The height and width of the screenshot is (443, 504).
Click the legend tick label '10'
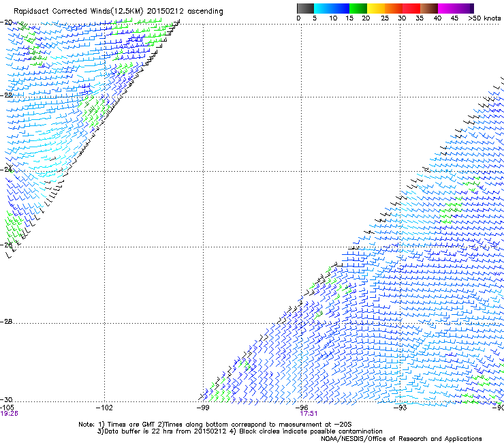(333, 18)
